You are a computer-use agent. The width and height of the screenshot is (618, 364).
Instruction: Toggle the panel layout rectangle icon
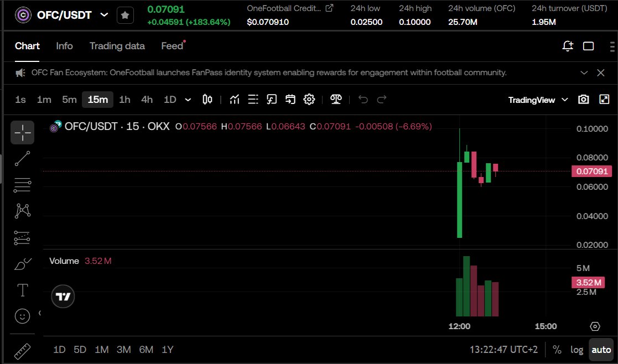[x=589, y=46]
